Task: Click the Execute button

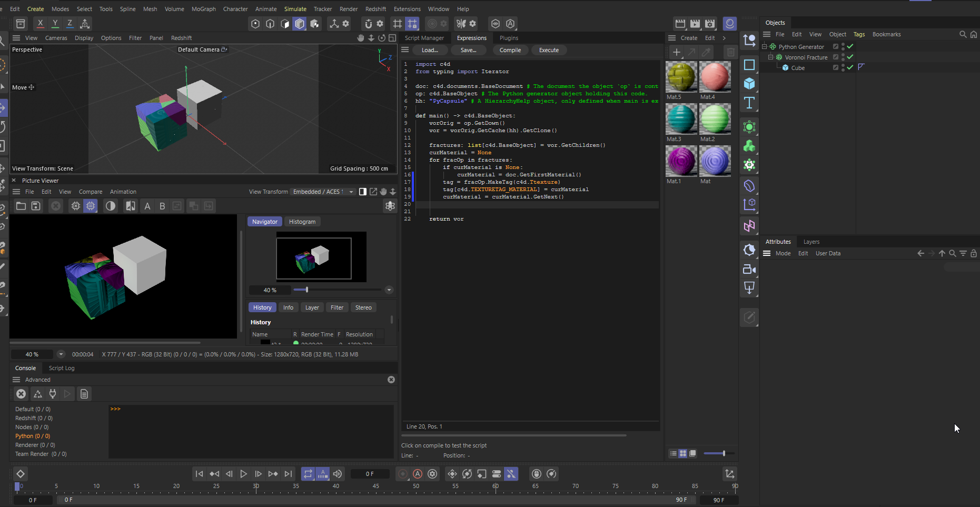Action: (x=549, y=50)
